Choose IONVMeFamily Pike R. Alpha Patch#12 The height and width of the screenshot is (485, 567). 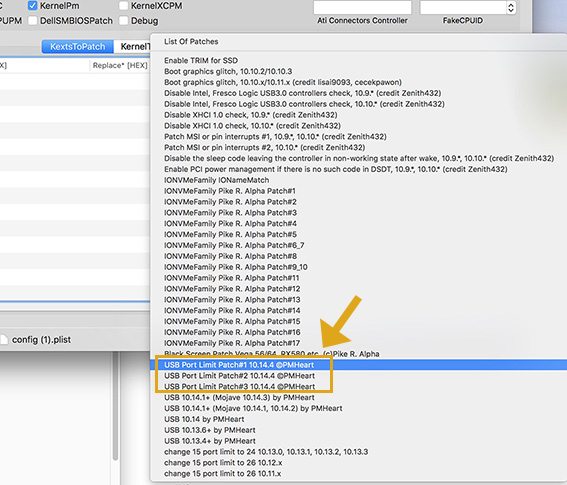pos(359,289)
